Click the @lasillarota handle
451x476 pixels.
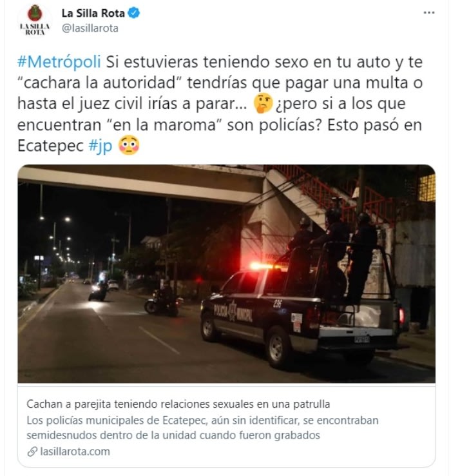click(x=90, y=28)
